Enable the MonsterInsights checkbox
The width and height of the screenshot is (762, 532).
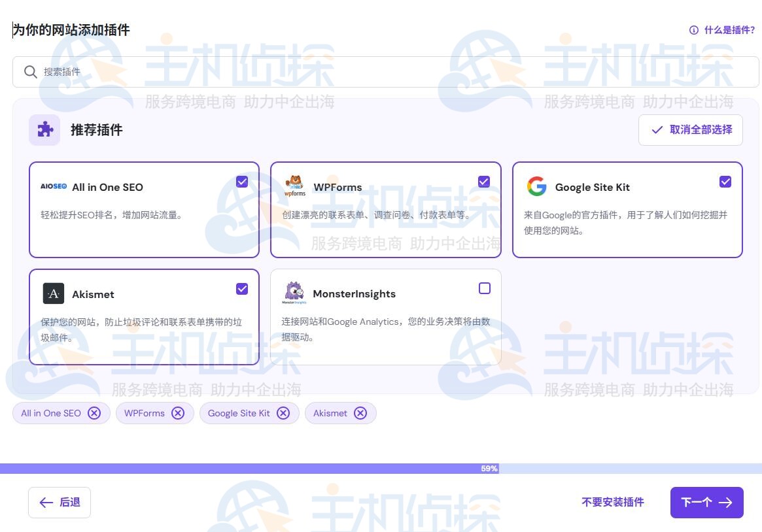[x=485, y=288]
